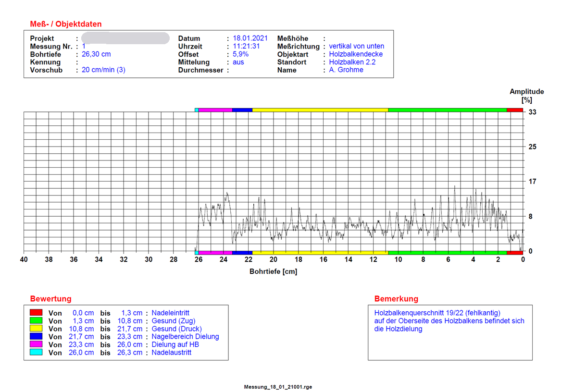Click the 21,7 cm end value of Gesund (Druck)
The height and width of the screenshot is (392, 561).
(x=130, y=329)
